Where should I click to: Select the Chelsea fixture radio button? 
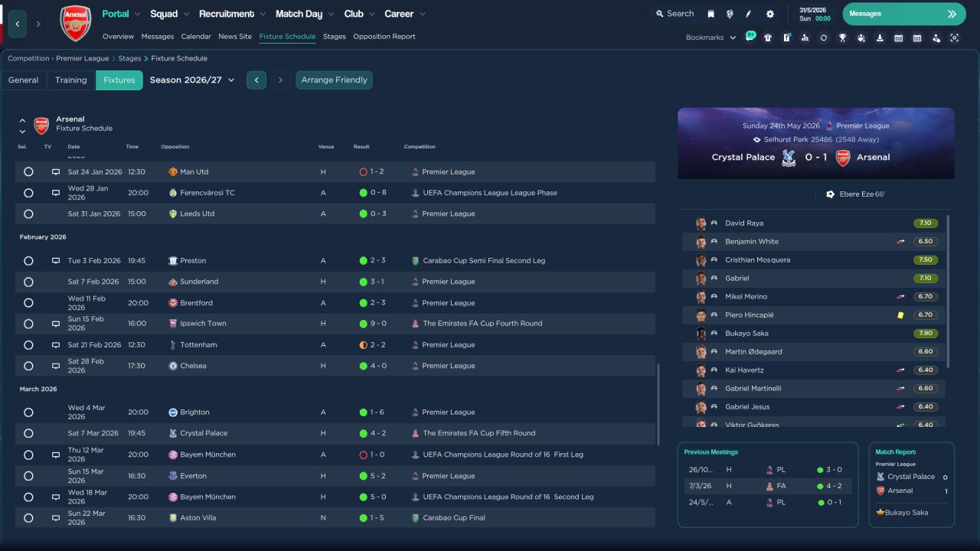28,366
